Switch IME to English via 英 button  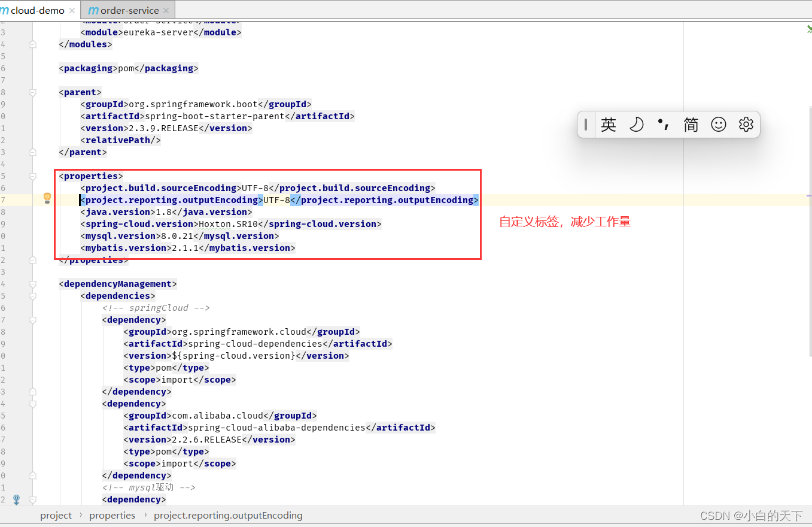tap(609, 125)
